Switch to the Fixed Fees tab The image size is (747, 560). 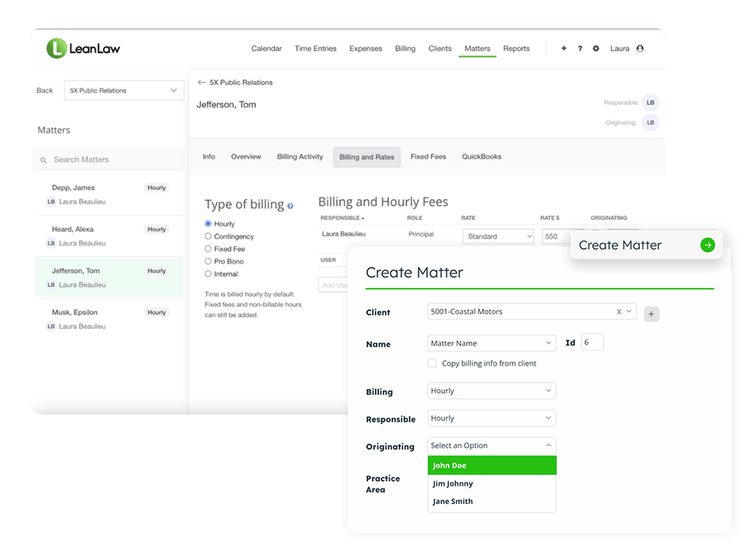pyautogui.click(x=428, y=156)
